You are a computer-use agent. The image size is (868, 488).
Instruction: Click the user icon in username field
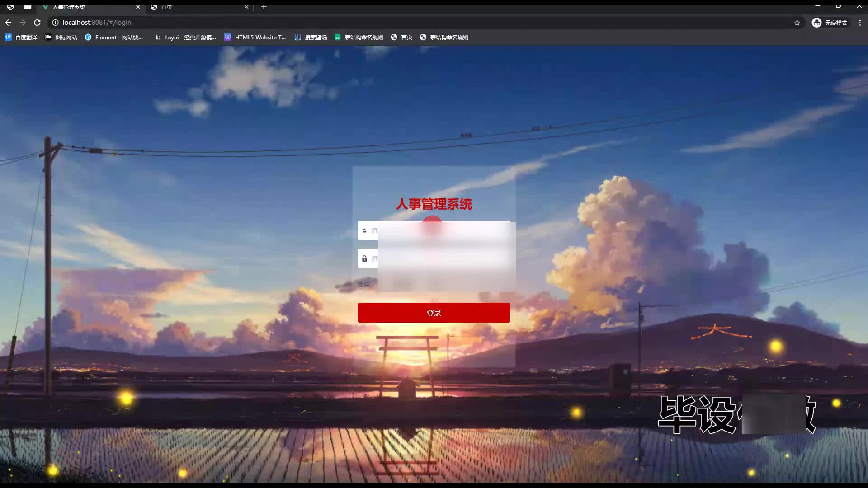(x=364, y=230)
